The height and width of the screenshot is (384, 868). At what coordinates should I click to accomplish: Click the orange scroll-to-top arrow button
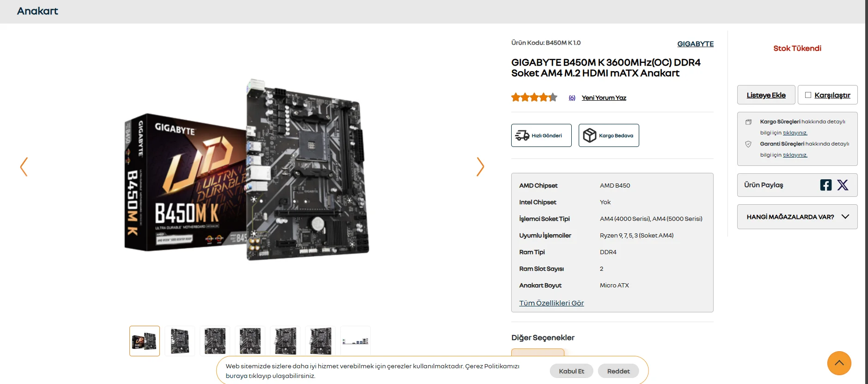(x=839, y=363)
